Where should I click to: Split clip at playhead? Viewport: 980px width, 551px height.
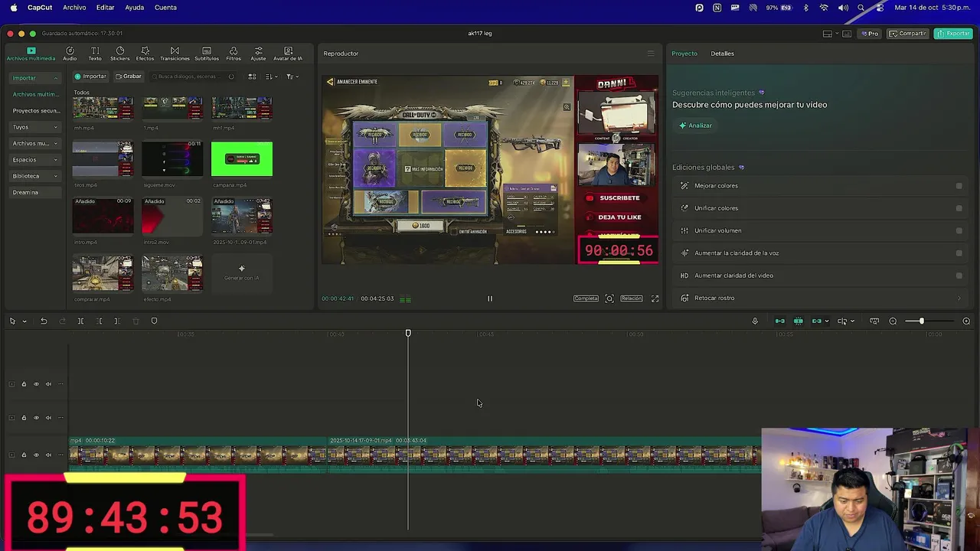click(80, 321)
